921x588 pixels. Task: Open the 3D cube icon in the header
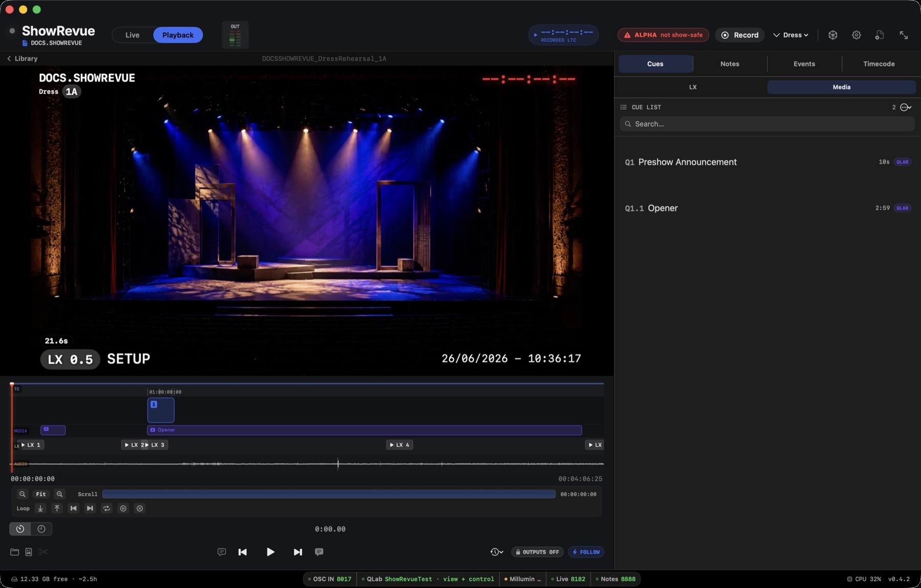coord(833,35)
